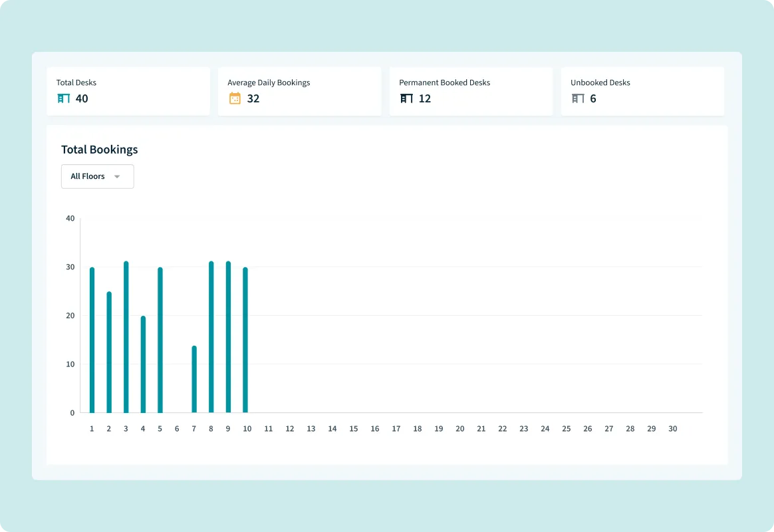Click the value 12 under Permanent Booked Desks
The image size is (774, 532).
424,98
